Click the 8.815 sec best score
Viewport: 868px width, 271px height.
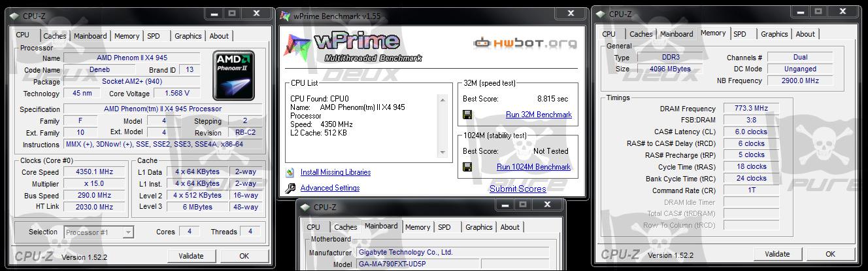click(552, 99)
